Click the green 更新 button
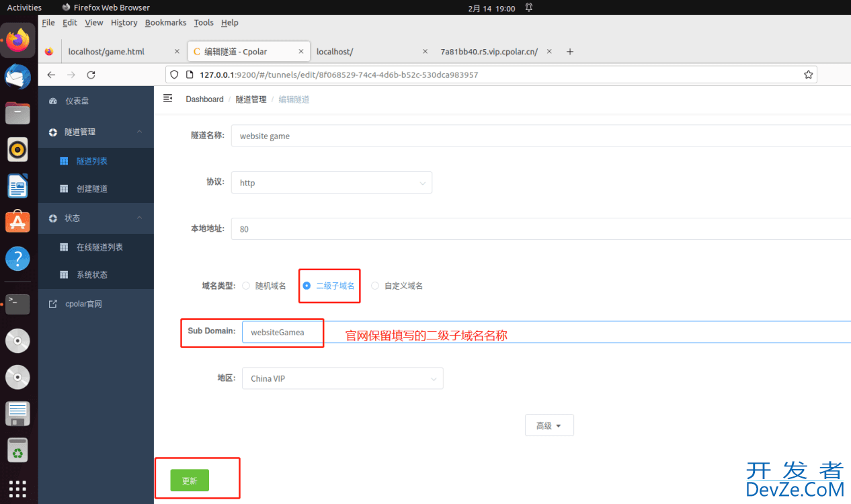 (190, 480)
